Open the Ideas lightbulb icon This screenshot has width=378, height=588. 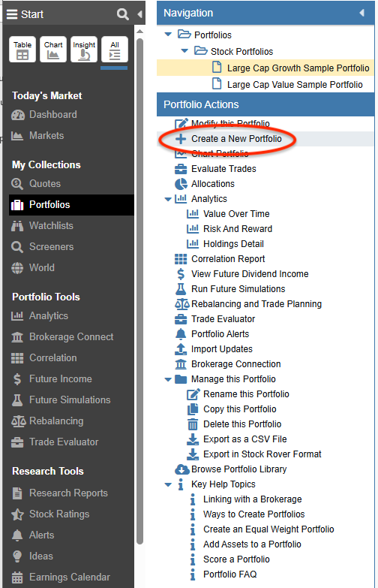pyautogui.click(x=17, y=556)
